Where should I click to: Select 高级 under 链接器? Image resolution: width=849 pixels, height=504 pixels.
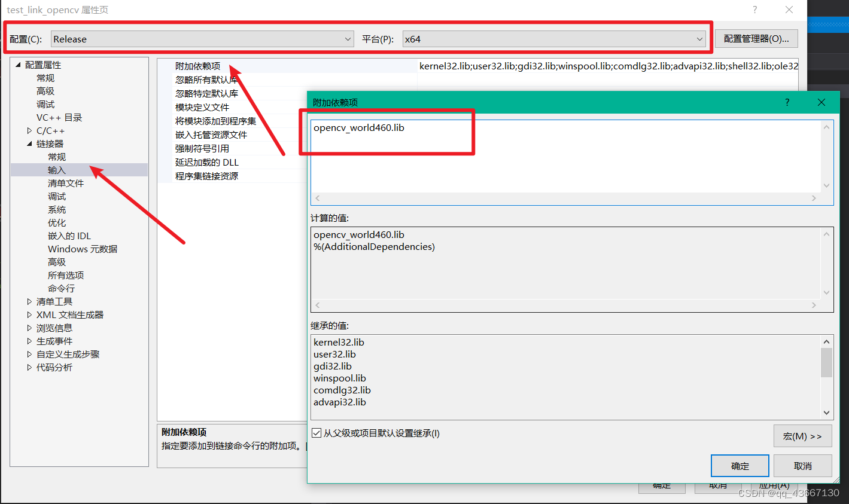[57, 262]
